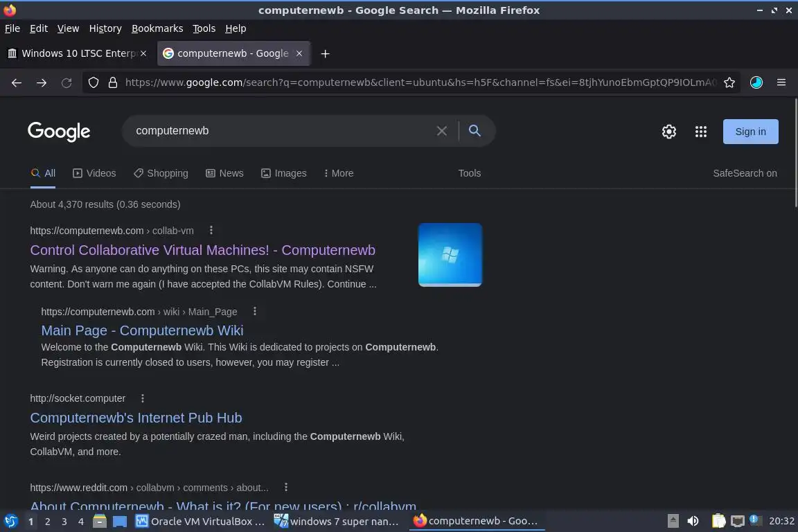The image size is (798, 532).
Task: Open a new tab with plus button
Action: 325,53
